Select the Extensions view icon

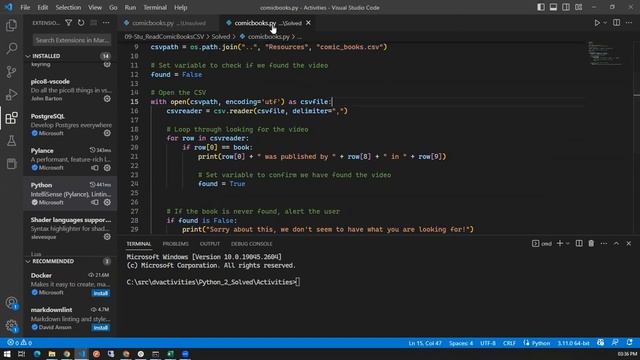11,118
